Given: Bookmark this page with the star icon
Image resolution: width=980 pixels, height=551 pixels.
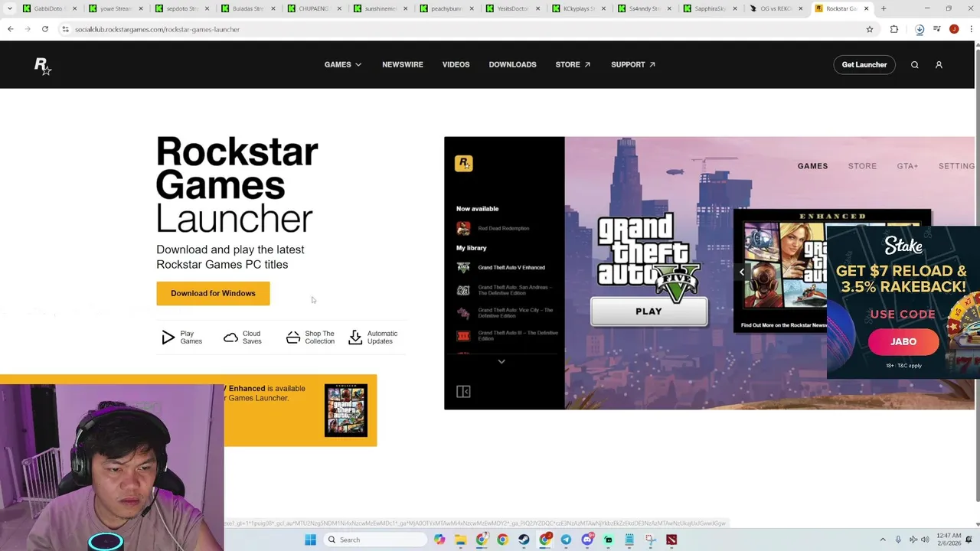Looking at the screenshot, I should tap(870, 29).
